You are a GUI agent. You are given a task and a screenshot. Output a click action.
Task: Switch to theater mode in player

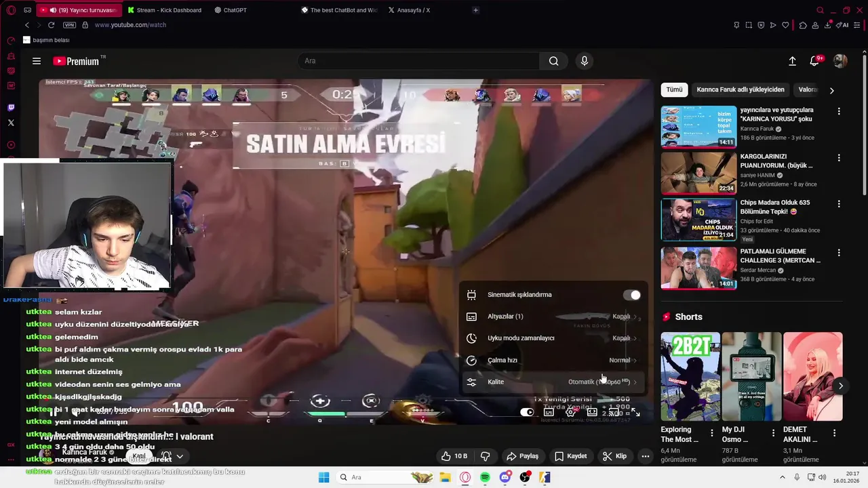click(592, 412)
